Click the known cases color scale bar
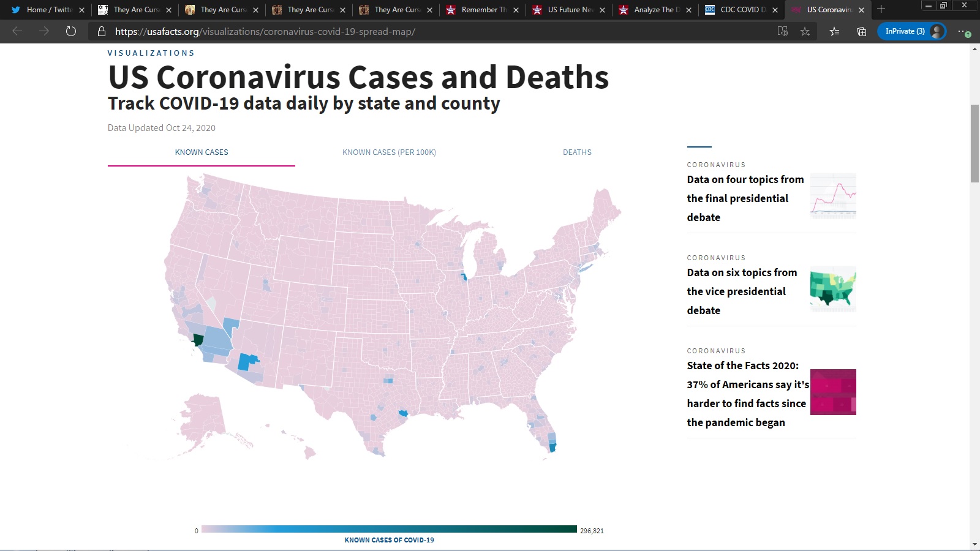Viewport: 980px width, 551px height. (x=389, y=529)
